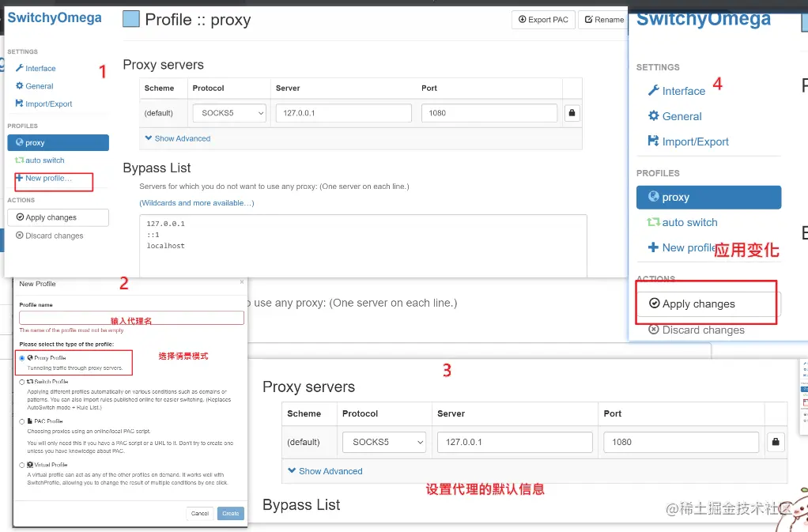This screenshot has width=808, height=532.
Task: Click the 1080 port field in the main window
Action: [x=489, y=113]
